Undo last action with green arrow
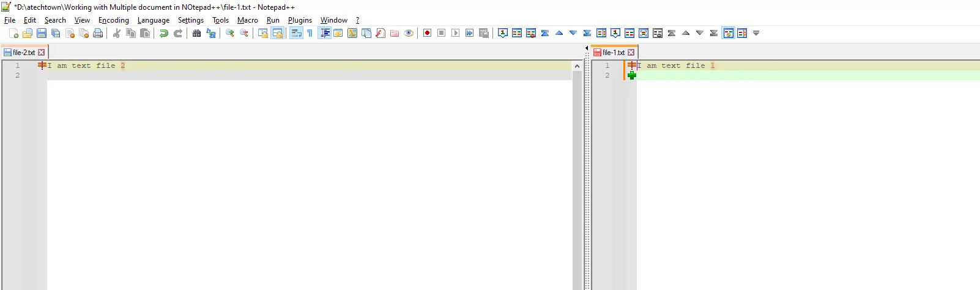Image resolution: width=980 pixels, height=290 pixels. coord(163,33)
